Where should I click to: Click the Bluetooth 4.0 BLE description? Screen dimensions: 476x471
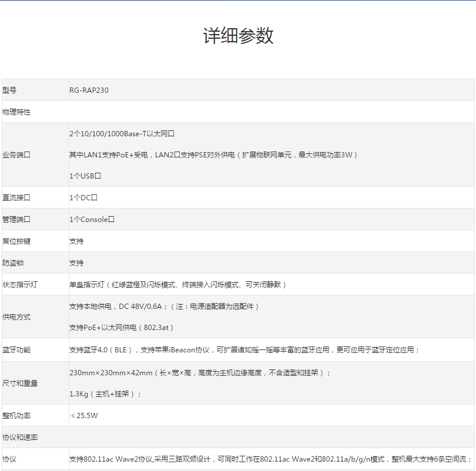coord(244,350)
